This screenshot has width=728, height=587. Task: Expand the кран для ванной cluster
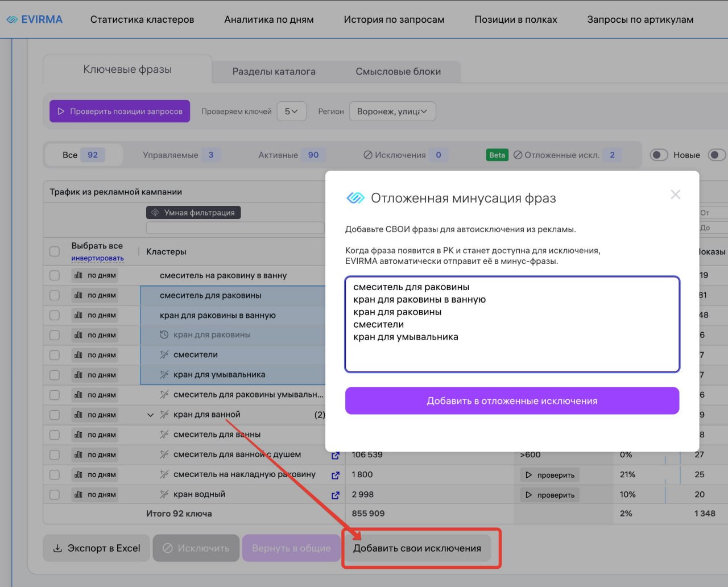[x=150, y=415]
